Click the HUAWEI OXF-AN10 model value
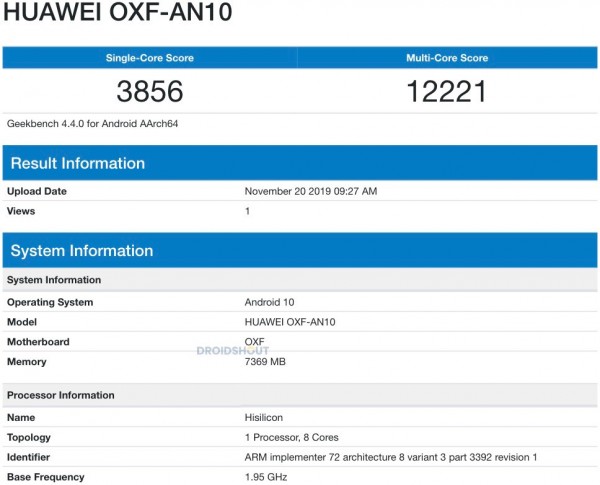The image size is (600, 485). pos(290,322)
